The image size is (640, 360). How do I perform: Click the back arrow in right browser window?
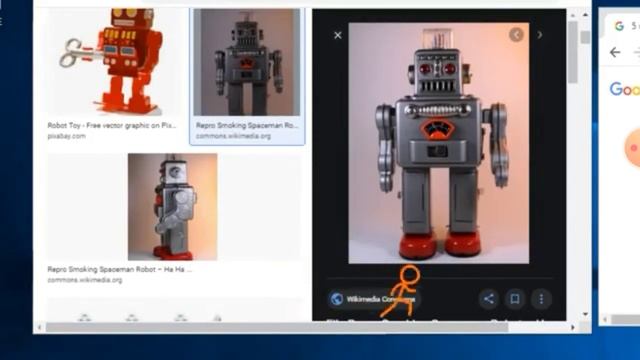[x=615, y=52]
